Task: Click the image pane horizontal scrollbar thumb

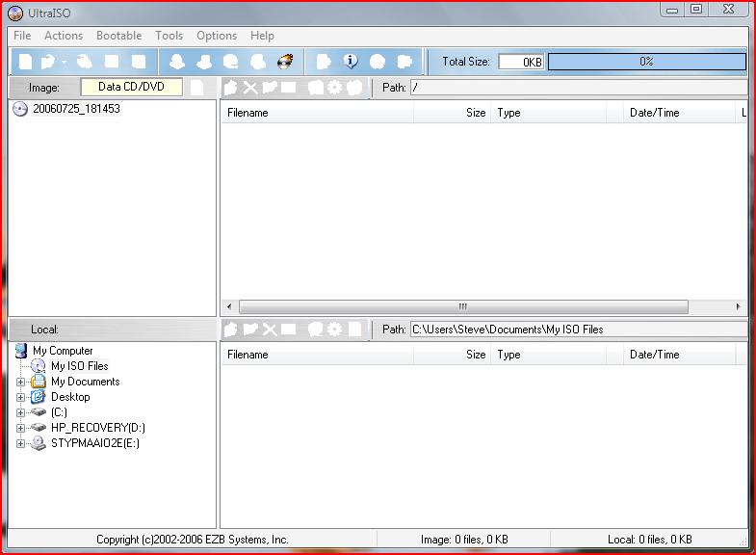Action: tap(463, 306)
